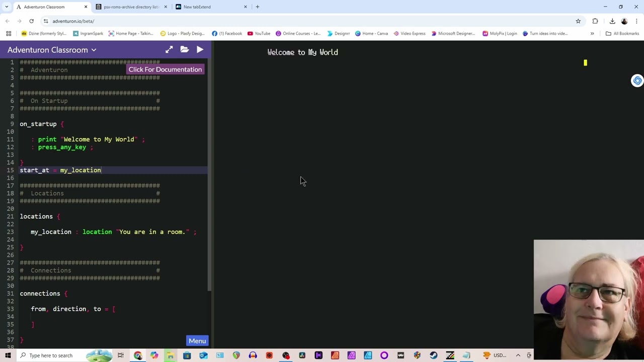This screenshot has height=362, width=644.
Task: Open the Windows Start menu
Action: (8, 355)
